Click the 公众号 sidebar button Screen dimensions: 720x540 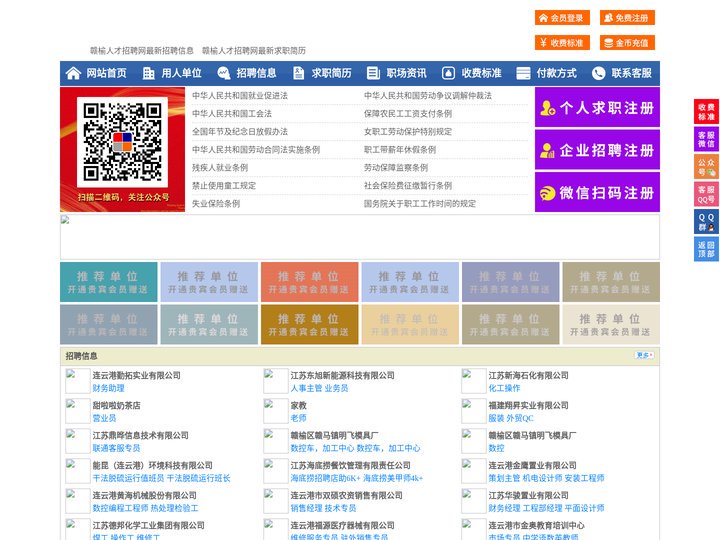coord(706,167)
